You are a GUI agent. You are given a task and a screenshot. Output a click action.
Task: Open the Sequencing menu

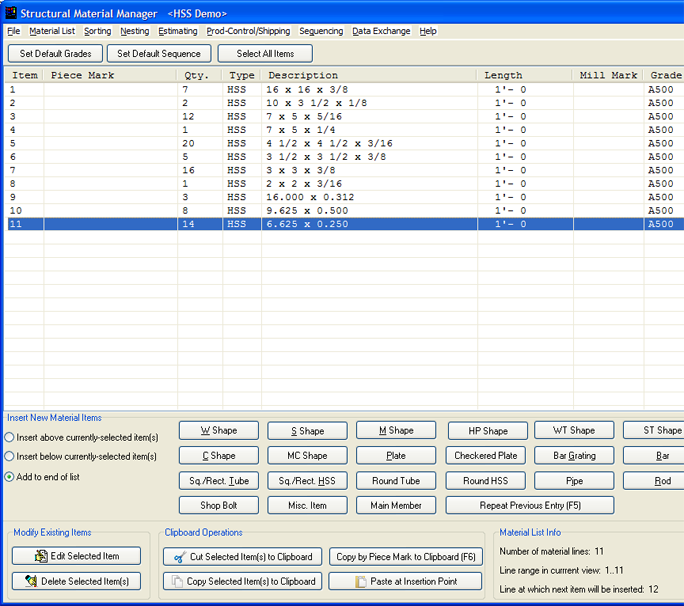pyautogui.click(x=321, y=31)
